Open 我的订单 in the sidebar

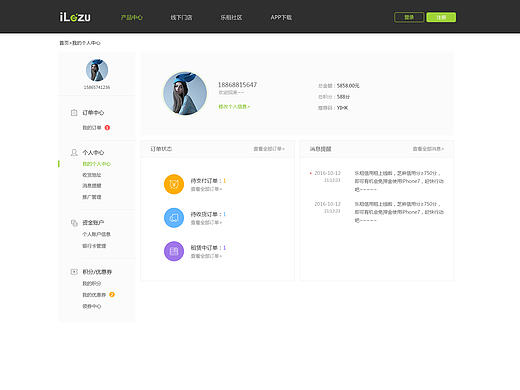(x=92, y=128)
